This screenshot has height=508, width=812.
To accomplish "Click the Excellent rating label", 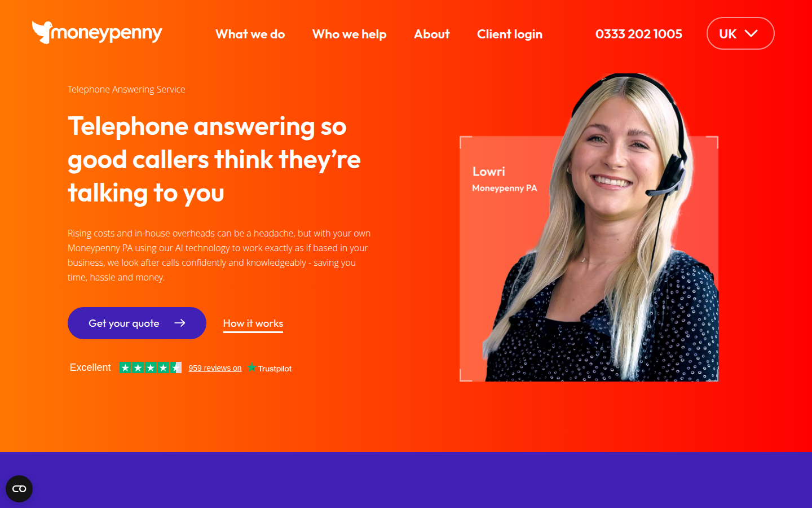I will tap(90, 367).
